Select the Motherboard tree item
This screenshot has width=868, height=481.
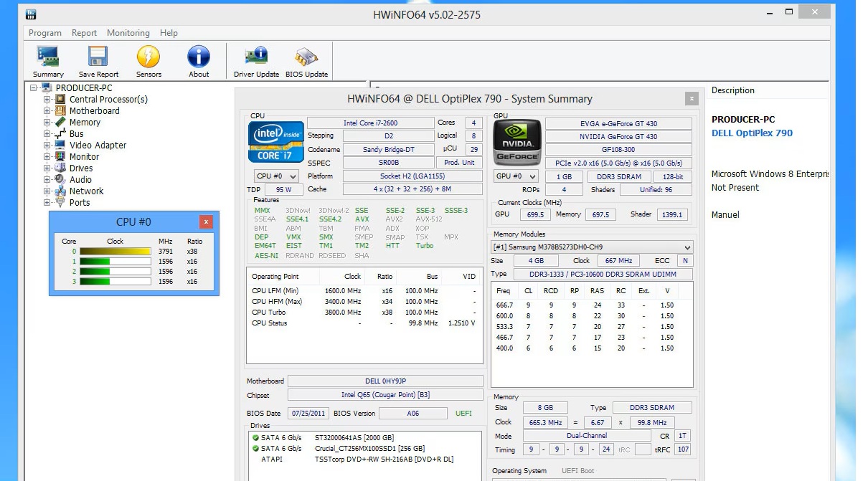click(x=94, y=111)
